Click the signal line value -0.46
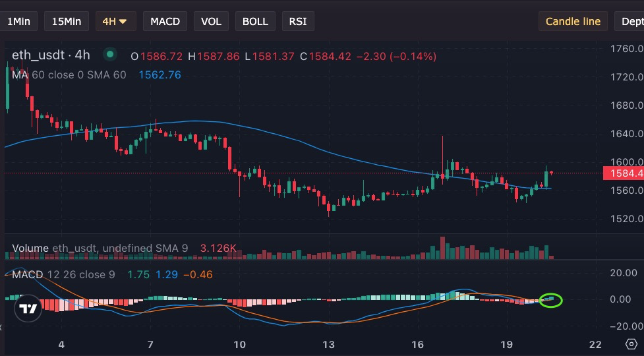Image resolution: width=644 pixels, height=356 pixels. 198,274
